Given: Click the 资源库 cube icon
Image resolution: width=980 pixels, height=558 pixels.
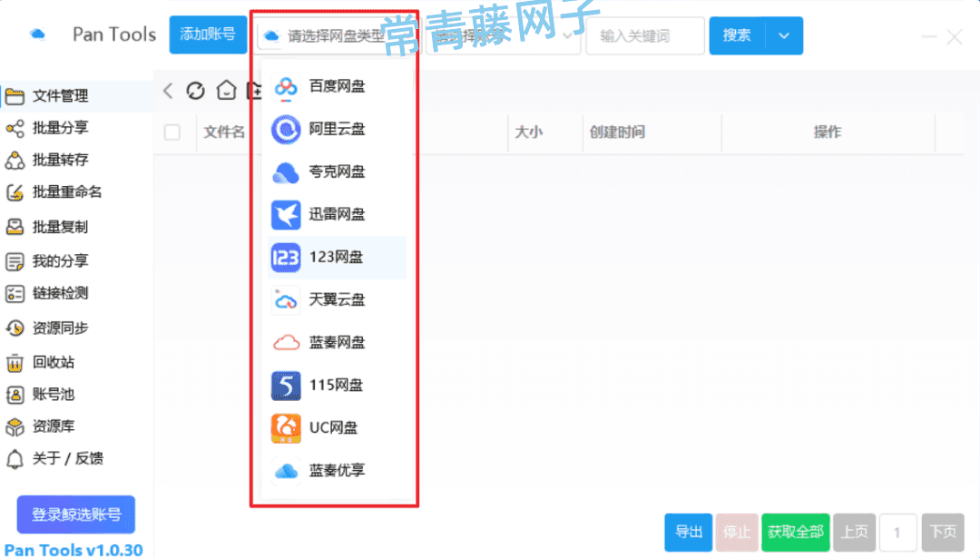Looking at the screenshot, I should pos(15,426).
